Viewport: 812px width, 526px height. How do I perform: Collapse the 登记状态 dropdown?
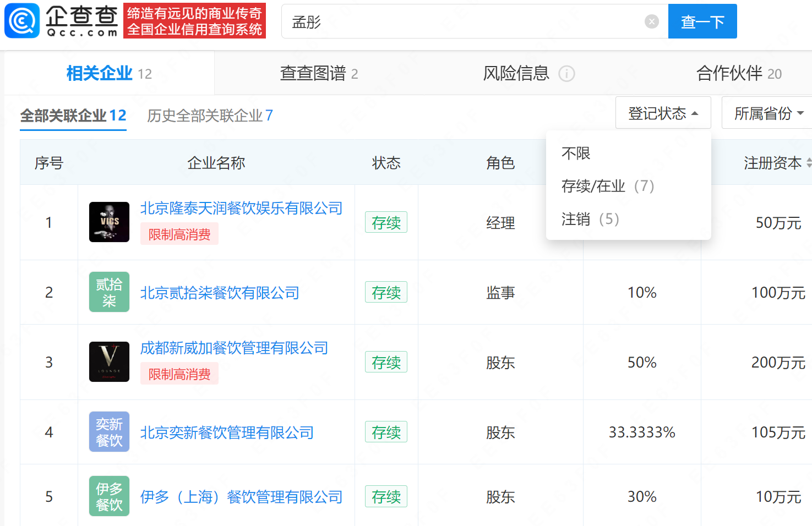coord(663,113)
